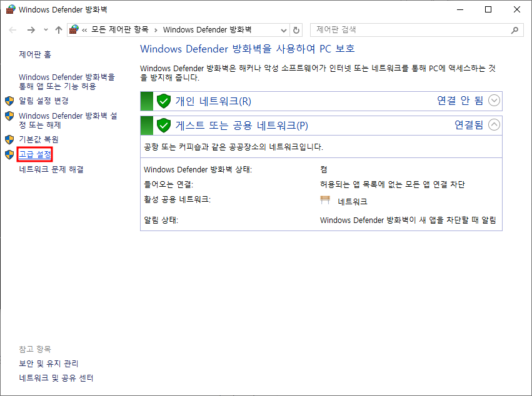Image resolution: width=532 pixels, height=396 pixels.
Task: Click the shield icon beside 알림 설정 변경
Action: [9, 101]
